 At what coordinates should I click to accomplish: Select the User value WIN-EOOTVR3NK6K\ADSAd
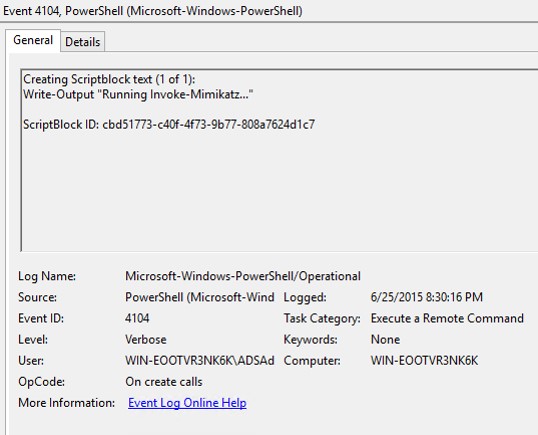point(200,361)
